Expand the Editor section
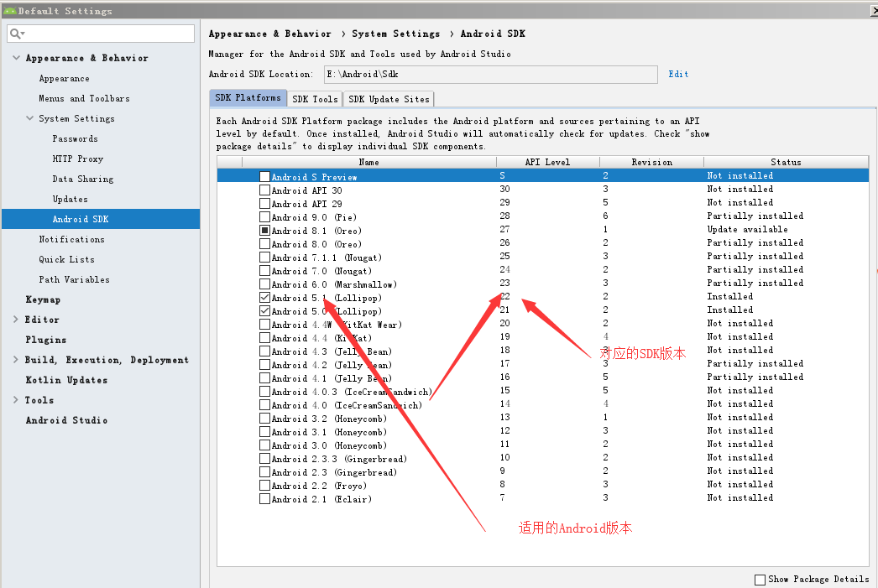 point(16,320)
